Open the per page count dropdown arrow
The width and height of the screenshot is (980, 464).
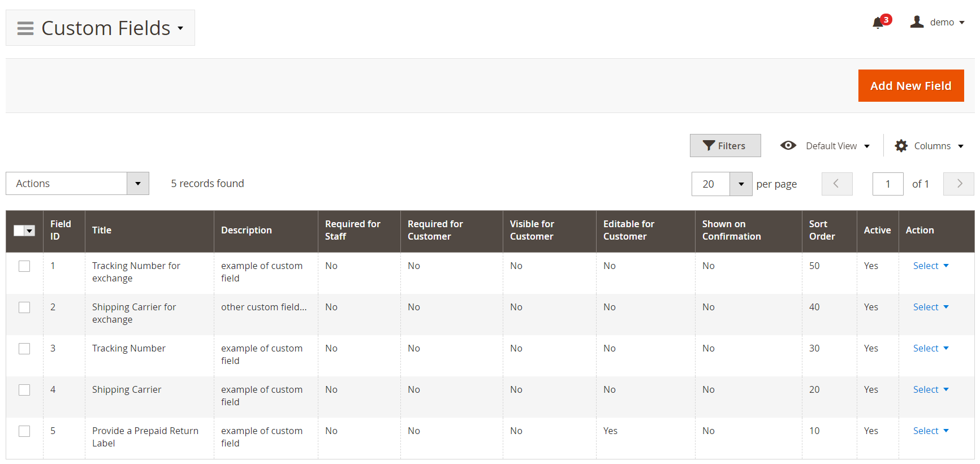pos(741,184)
